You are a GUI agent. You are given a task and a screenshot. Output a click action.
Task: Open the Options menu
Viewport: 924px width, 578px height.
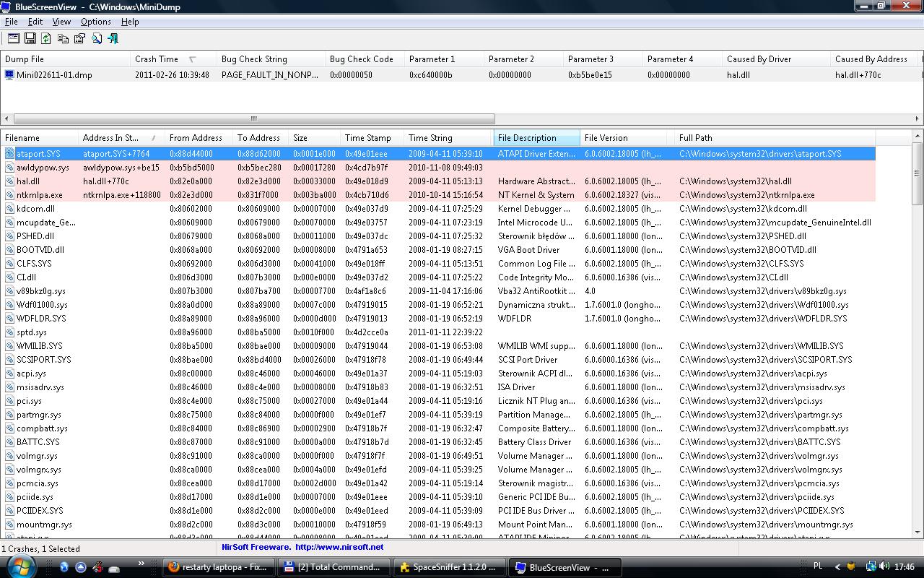tap(96, 22)
